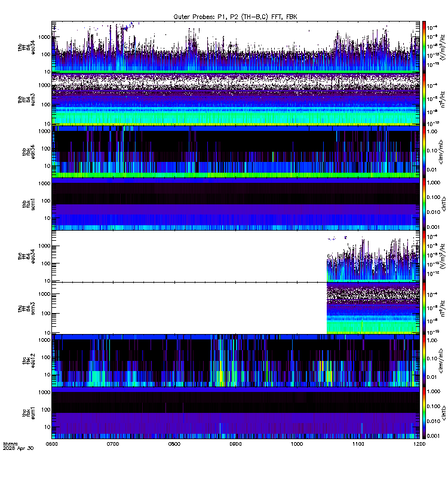Click the thc fff scm3 panel label

coord(26,308)
